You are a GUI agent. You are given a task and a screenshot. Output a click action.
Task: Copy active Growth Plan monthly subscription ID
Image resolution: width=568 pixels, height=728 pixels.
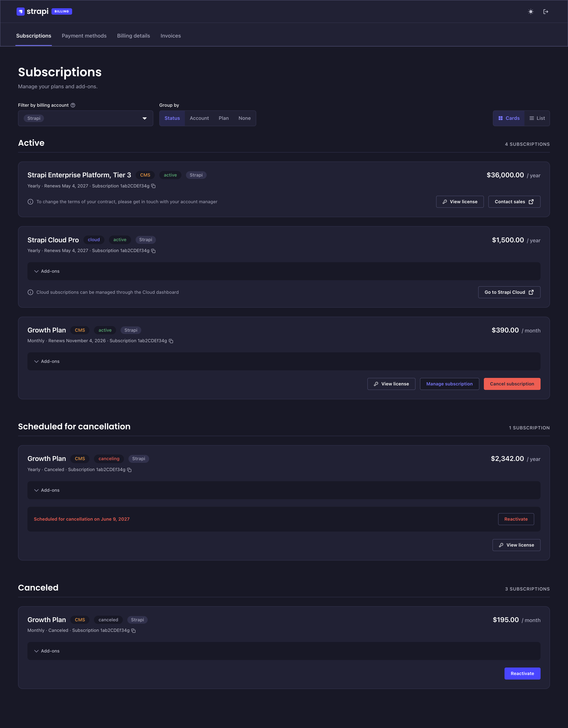point(171,341)
